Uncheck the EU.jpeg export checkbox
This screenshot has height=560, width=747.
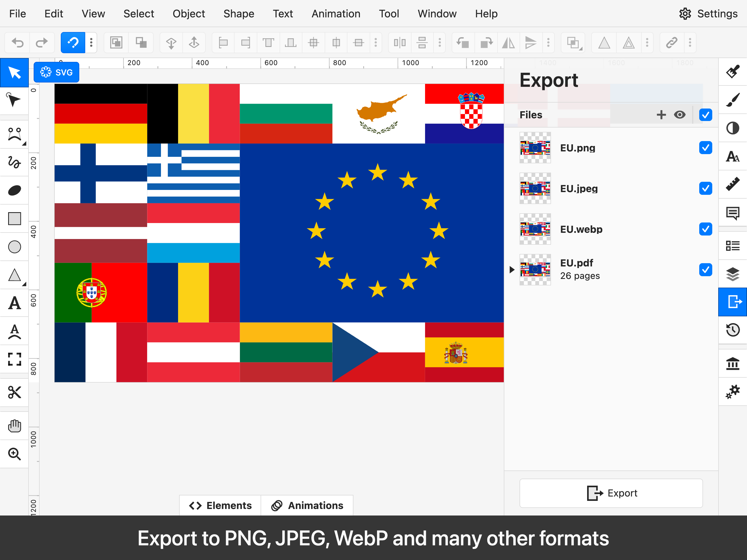click(x=705, y=188)
